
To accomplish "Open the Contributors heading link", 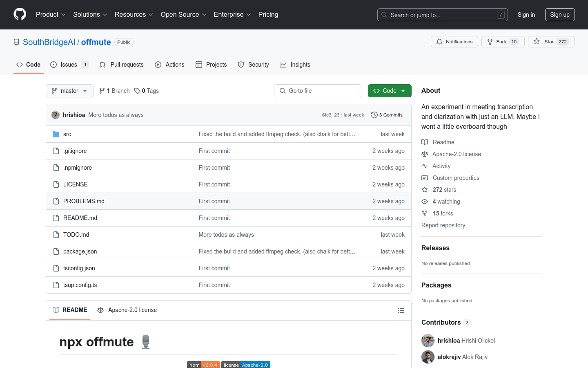I will (446, 322).
